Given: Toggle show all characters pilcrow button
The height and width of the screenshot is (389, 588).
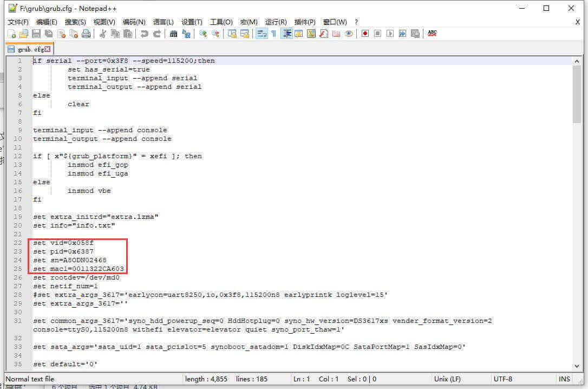Looking at the screenshot, I should click(x=273, y=34).
